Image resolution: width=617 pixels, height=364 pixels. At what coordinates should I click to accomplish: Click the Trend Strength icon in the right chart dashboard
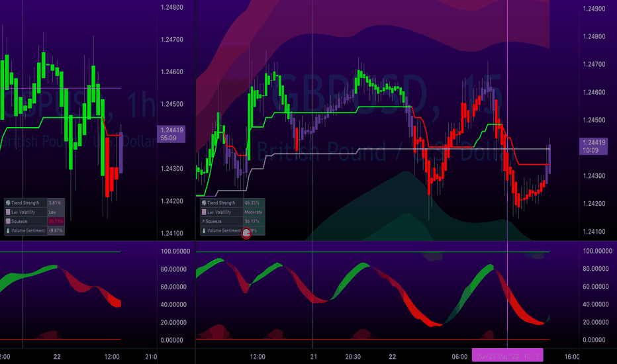tap(204, 203)
